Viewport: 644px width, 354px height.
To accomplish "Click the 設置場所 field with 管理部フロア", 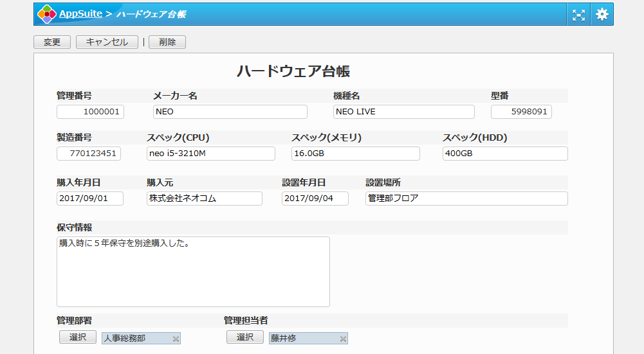I will [466, 199].
